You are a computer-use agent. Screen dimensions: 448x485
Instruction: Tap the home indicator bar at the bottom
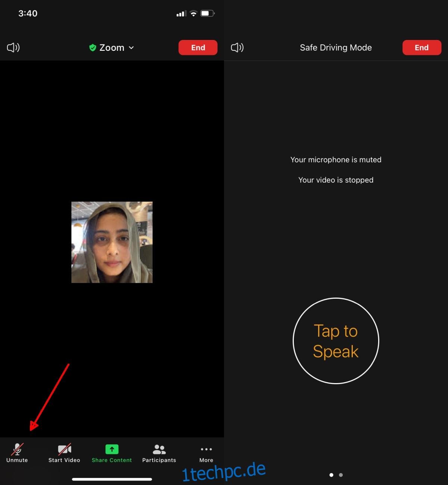(112, 479)
